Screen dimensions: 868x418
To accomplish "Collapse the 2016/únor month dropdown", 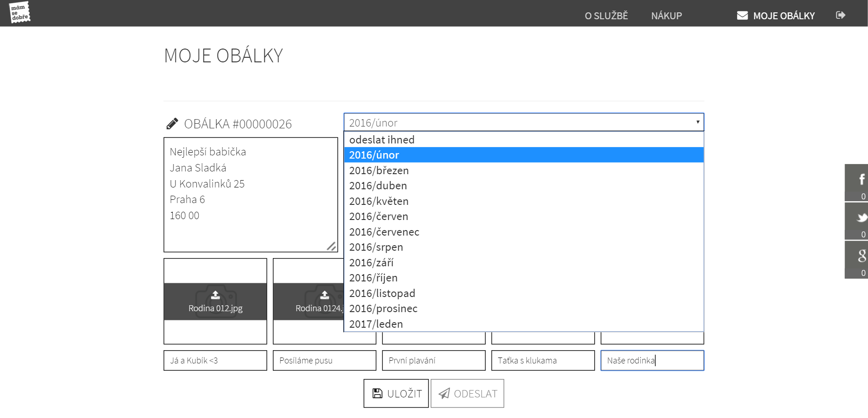I will (523, 122).
